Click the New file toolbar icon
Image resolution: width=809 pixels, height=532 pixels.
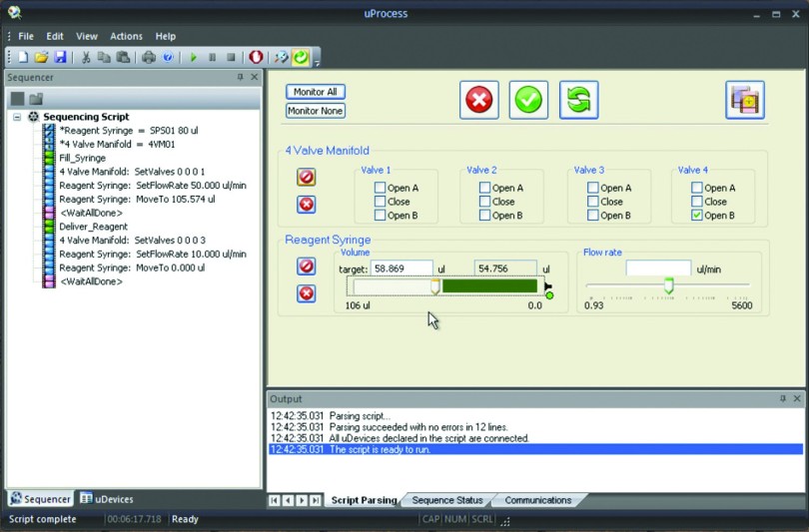click(x=23, y=57)
